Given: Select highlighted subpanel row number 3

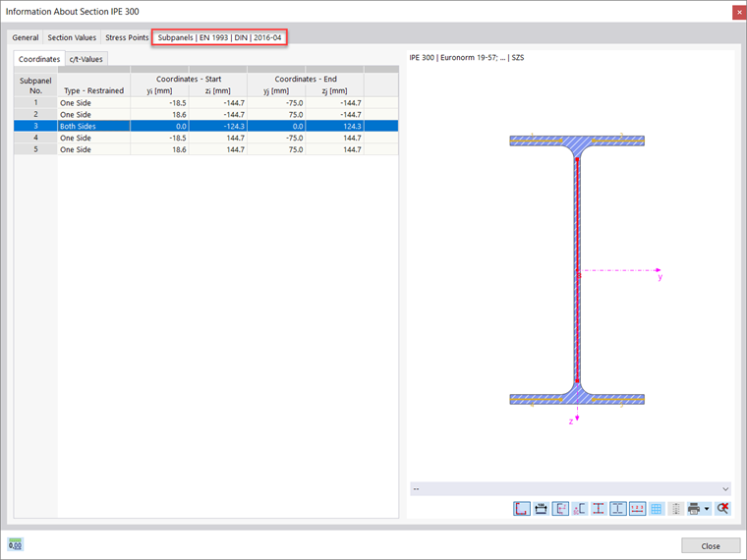Looking at the screenshot, I should coord(205,126).
